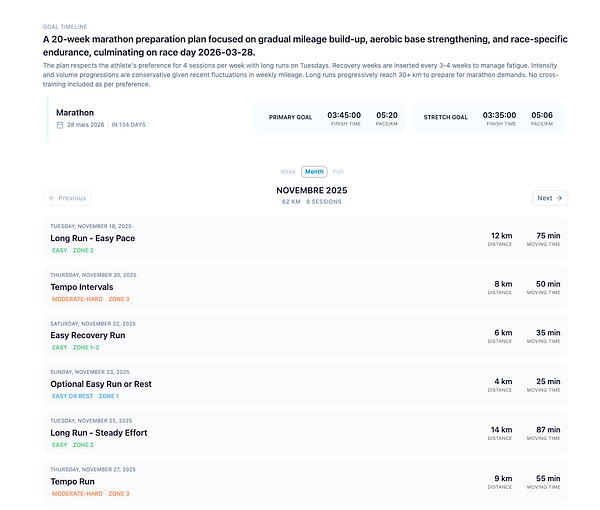Screen dimensions: 600x510
Task: Click the Tuesday, November 18, 2025 date
Action: [91, 226]
